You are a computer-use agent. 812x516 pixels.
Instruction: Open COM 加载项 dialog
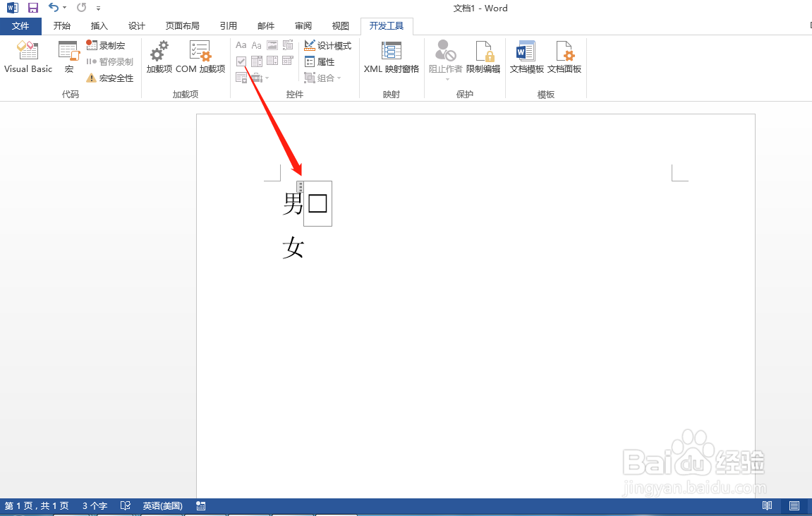coord(200,57)
